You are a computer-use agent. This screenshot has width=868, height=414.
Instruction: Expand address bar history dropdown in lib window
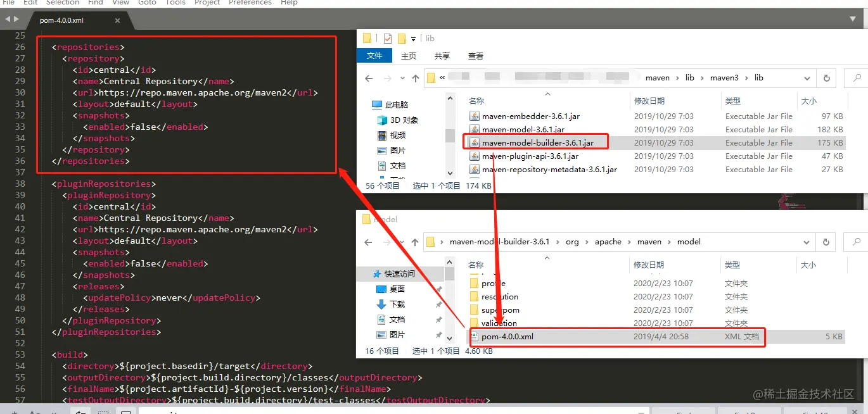807,78
